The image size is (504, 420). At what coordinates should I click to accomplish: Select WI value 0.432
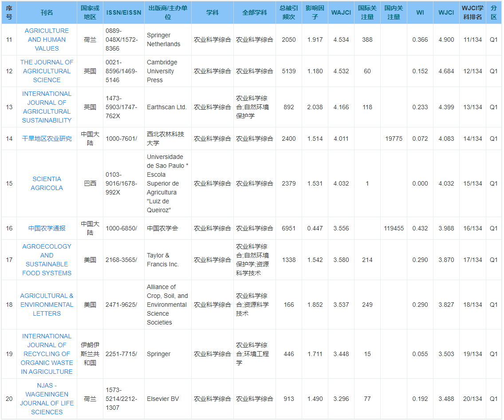point(420,228)
